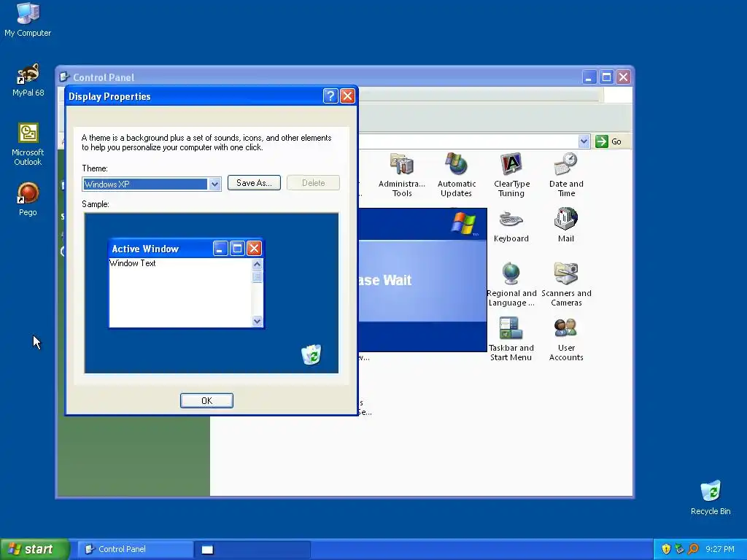Open the Mail icon in Control Panel

coord(566,225)
